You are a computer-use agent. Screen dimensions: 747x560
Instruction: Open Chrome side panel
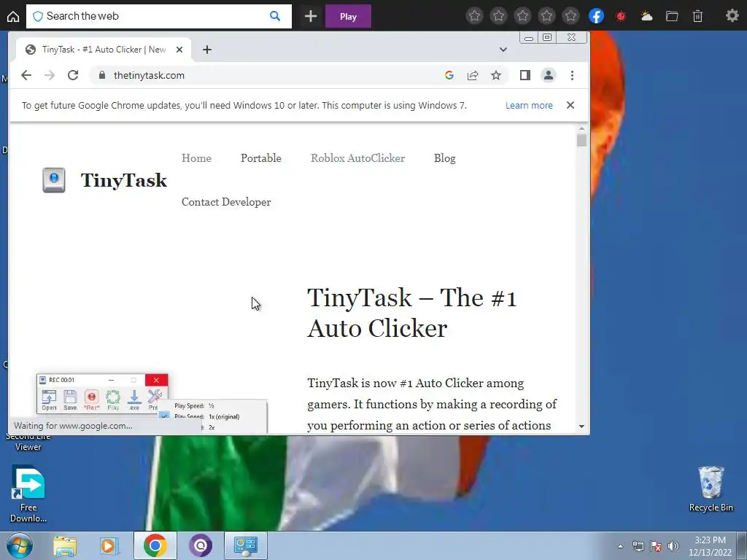(x=525, y=75)
